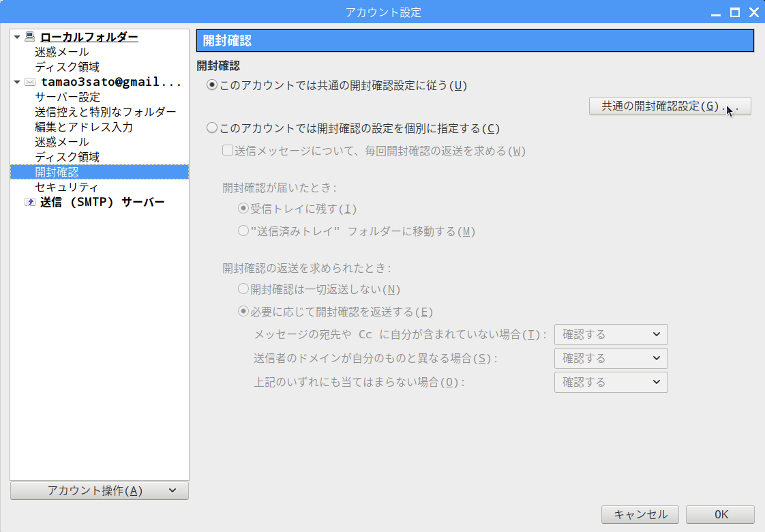Open ディスク領域 under ローカルフォルダー
Viewport: 765px width, 532px height.
click(x=67, y=67)
